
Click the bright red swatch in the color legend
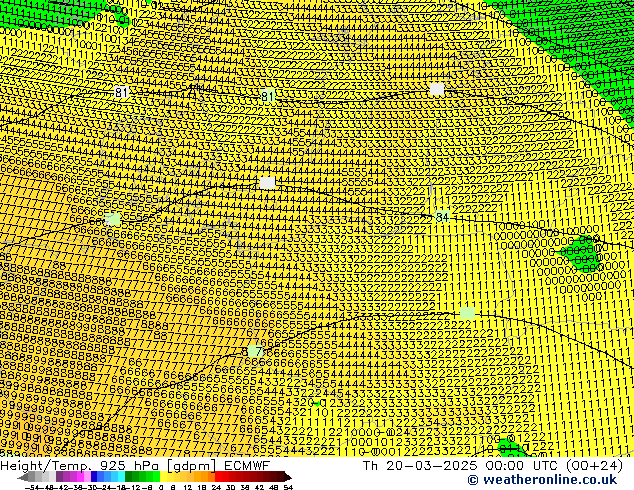(x=219, y=476)
